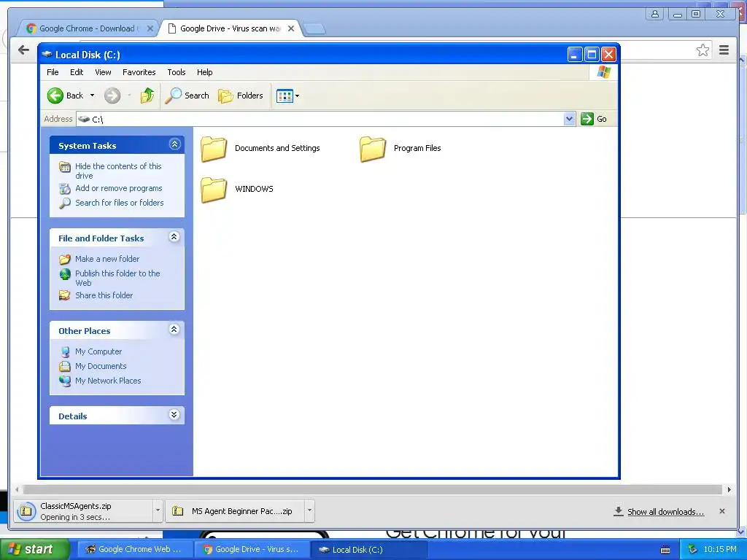Go up one folder level
Image resolution: width=747 pixels, height=560 pixels.
147,96
